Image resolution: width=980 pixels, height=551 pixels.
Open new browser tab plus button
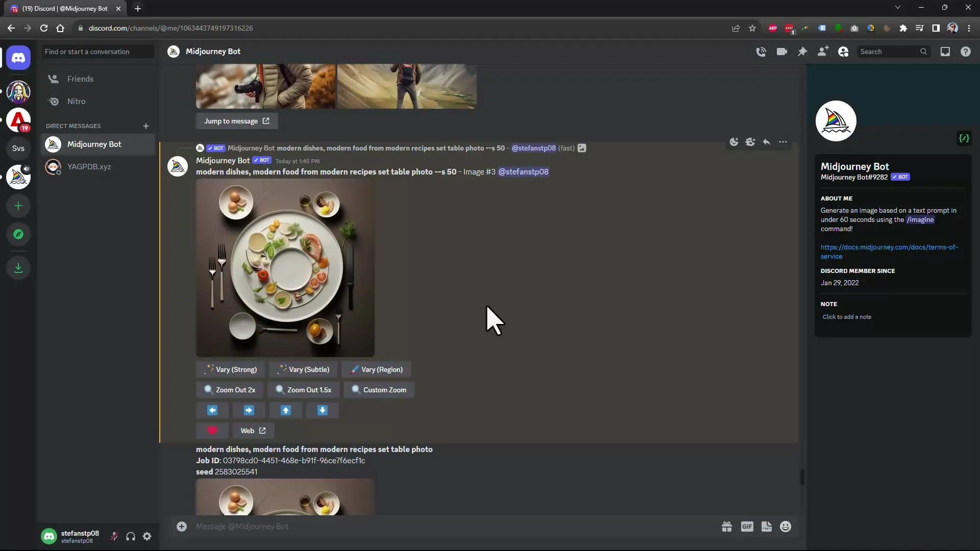138,9
